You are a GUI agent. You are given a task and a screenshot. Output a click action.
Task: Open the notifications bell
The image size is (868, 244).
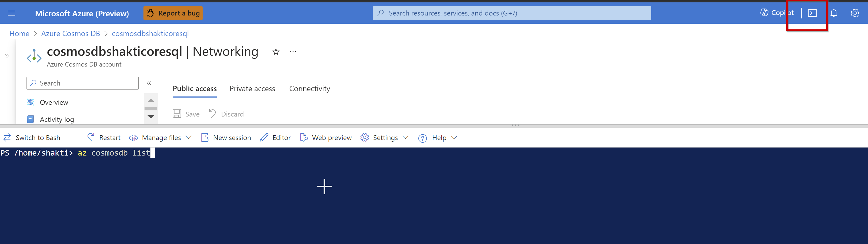(x=834, y=13)
